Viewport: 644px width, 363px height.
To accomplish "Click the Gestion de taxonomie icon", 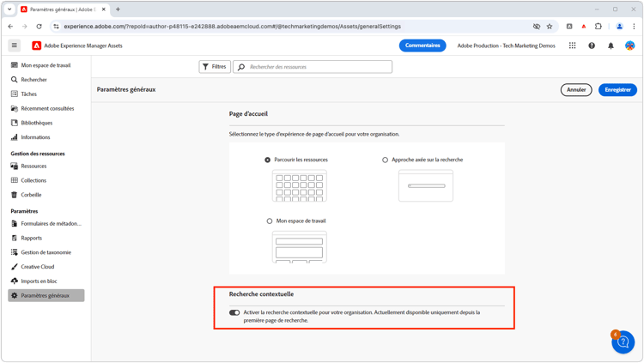I will [15, 252].
